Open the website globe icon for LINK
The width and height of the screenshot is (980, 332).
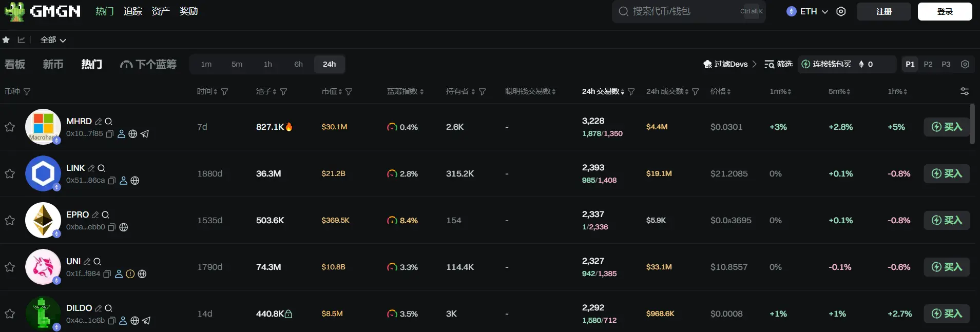135,181
